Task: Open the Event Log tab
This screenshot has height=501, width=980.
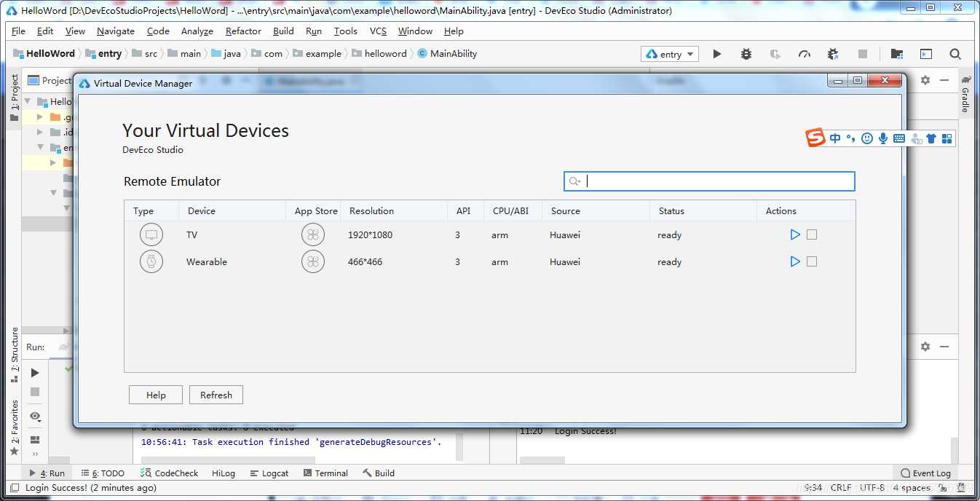Action: [x=926, y=473]
